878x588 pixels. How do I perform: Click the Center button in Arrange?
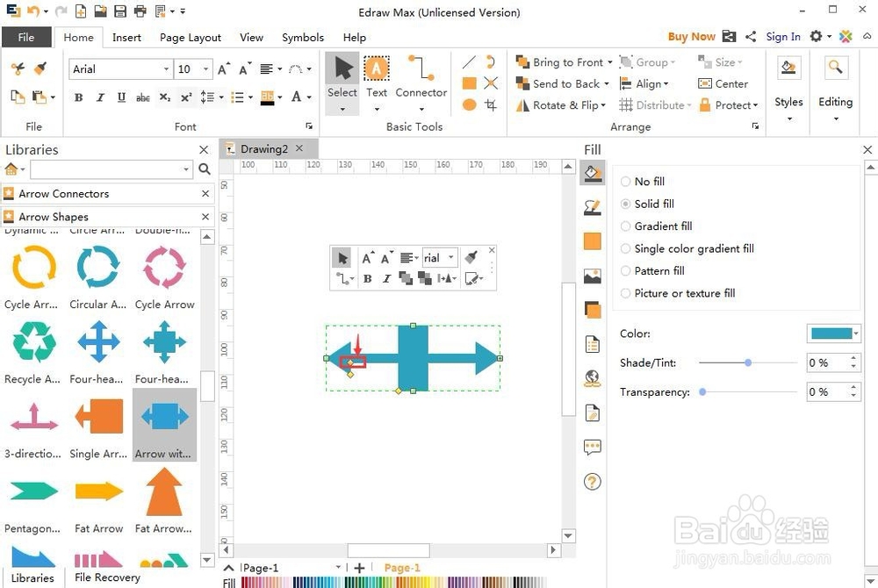pos(723,84)
